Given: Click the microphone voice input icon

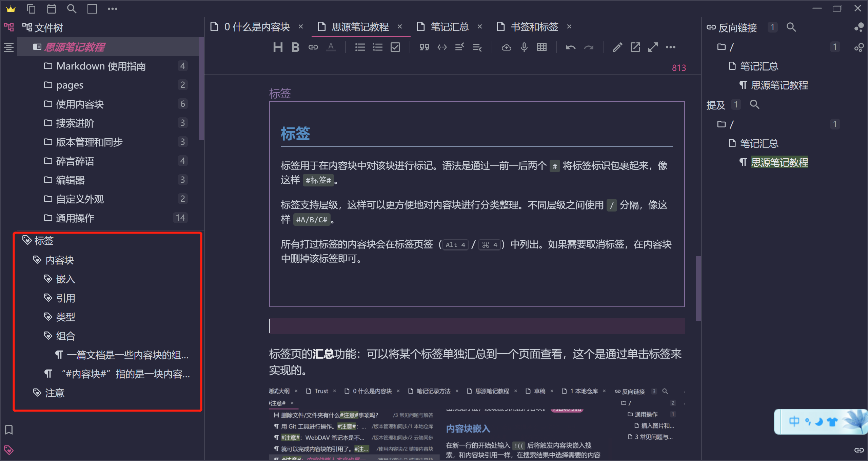Looking at the screenshot, I should (x=524, y=47).
